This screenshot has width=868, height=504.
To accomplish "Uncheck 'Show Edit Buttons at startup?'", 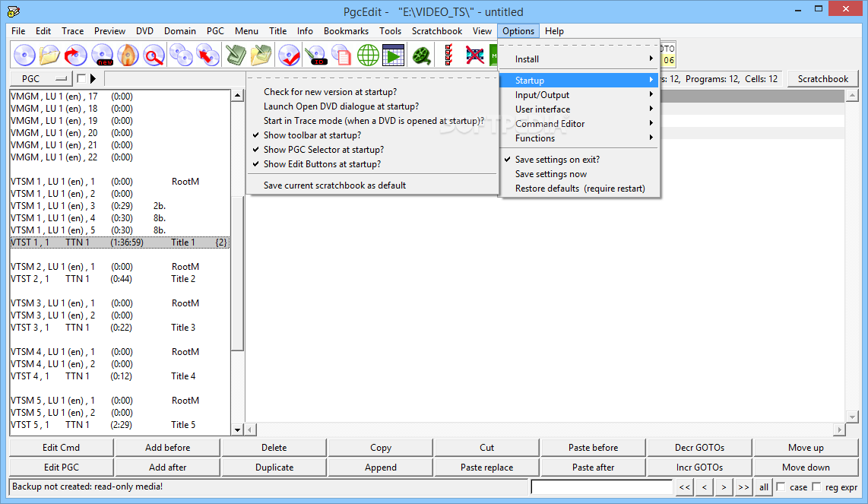I will click(x=322, y=164).
